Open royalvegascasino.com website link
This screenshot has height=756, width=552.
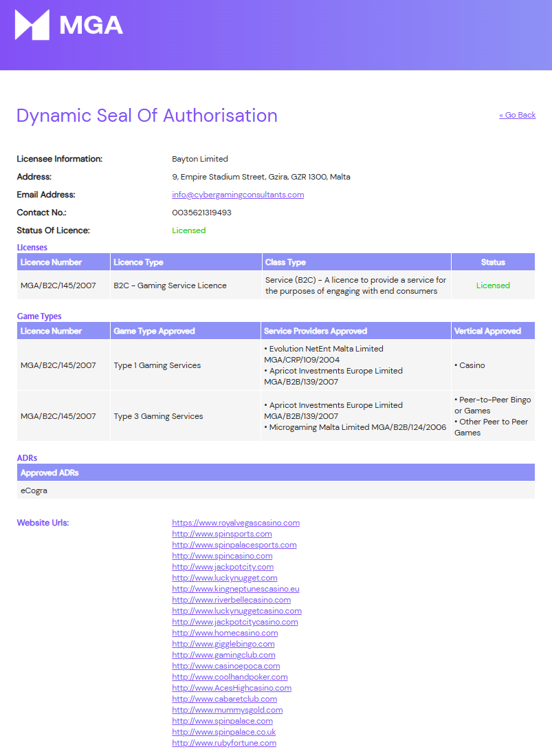pos(236,523)
